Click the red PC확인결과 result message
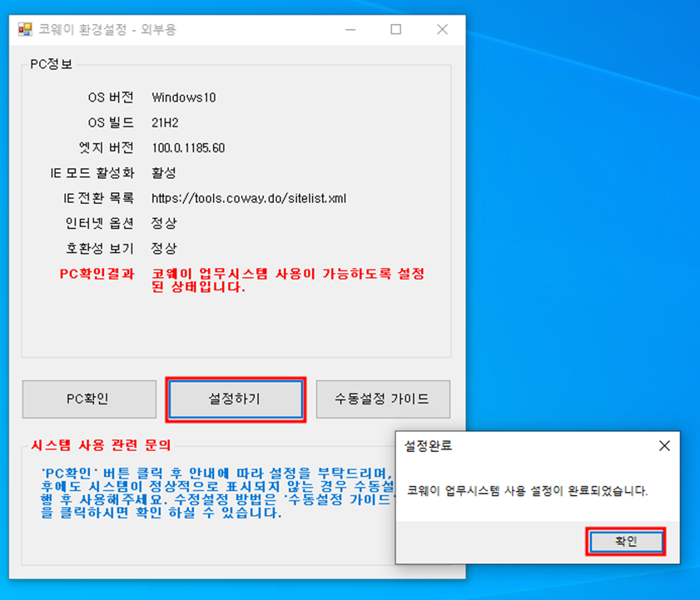Viewport: 700px width, 600px height. tap(288, 280)
